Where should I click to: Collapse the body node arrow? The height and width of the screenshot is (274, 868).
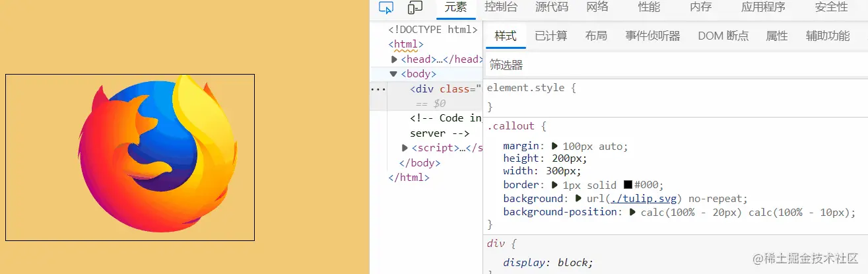(x=393, y=74)
